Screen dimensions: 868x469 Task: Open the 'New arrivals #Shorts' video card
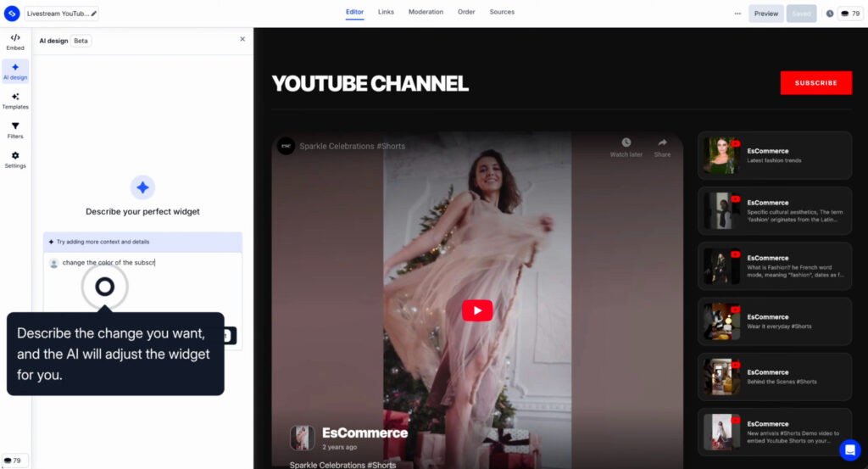pos(775,433)
